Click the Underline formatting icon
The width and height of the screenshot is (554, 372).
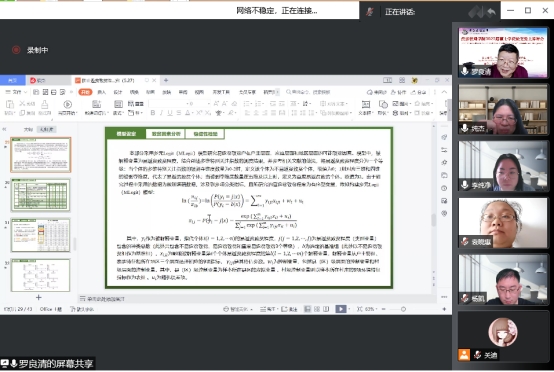click(x=170, y=113)
